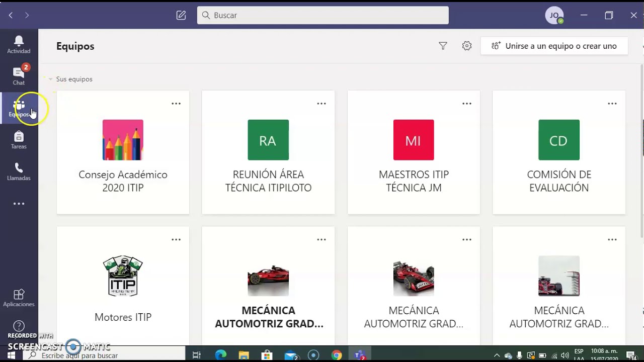Open MAESTROS ITIP TÉCNICA JM team
This screenshot has width=644, height=362.
[414, 152]
